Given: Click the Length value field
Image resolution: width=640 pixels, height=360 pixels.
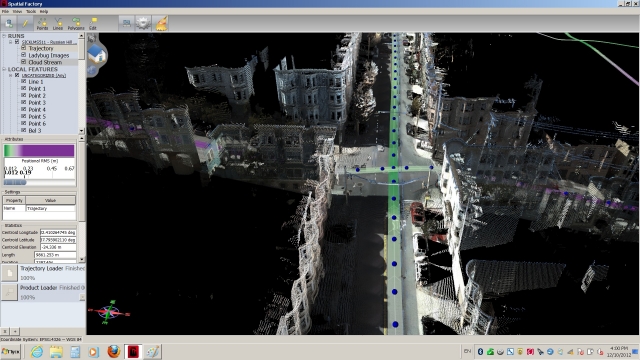Looking at the screenshot, I should [55, 255].
